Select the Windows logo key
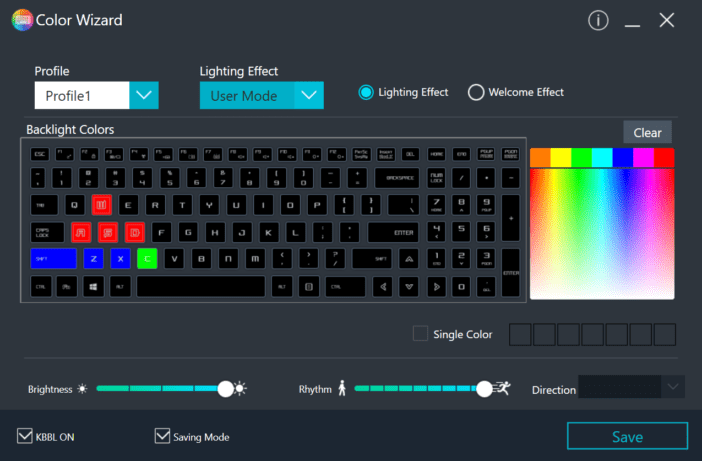Screen dimensions: 702x461 click(x=93, y=286)
